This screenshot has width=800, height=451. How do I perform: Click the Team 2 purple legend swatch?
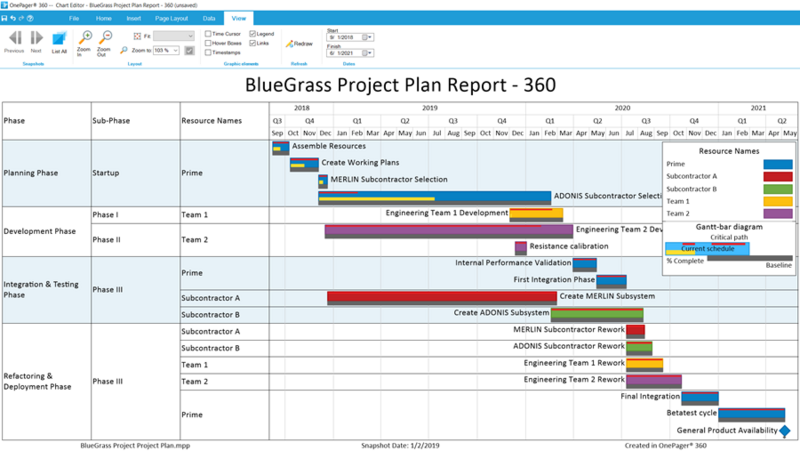778,214
